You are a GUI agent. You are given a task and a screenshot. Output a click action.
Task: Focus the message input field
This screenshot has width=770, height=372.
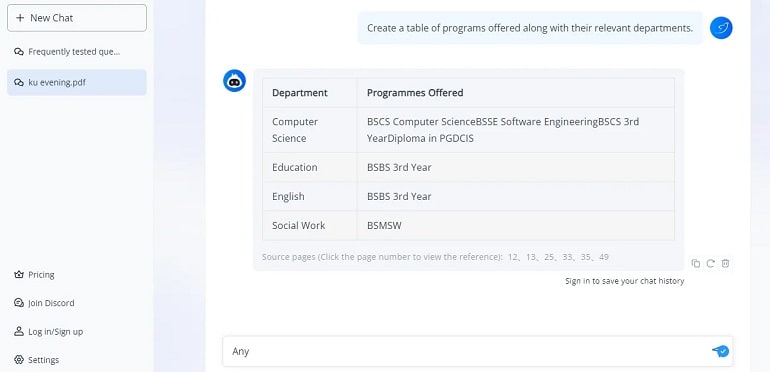[x=467, y=351]
